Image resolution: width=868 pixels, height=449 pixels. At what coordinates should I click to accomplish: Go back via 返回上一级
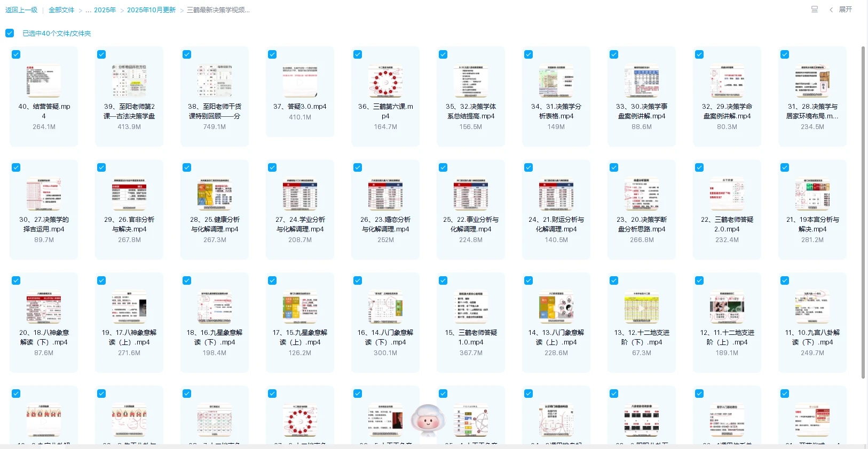[21, 10]
